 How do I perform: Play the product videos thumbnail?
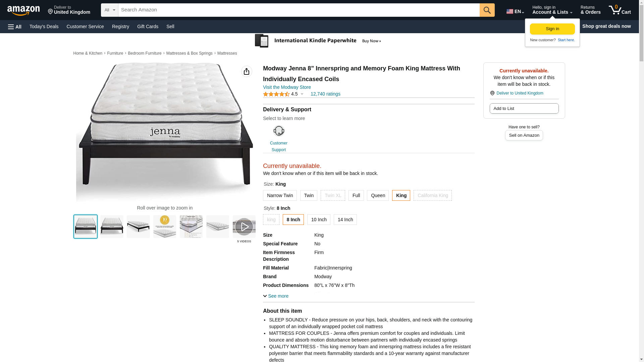(x=244, y=227)
